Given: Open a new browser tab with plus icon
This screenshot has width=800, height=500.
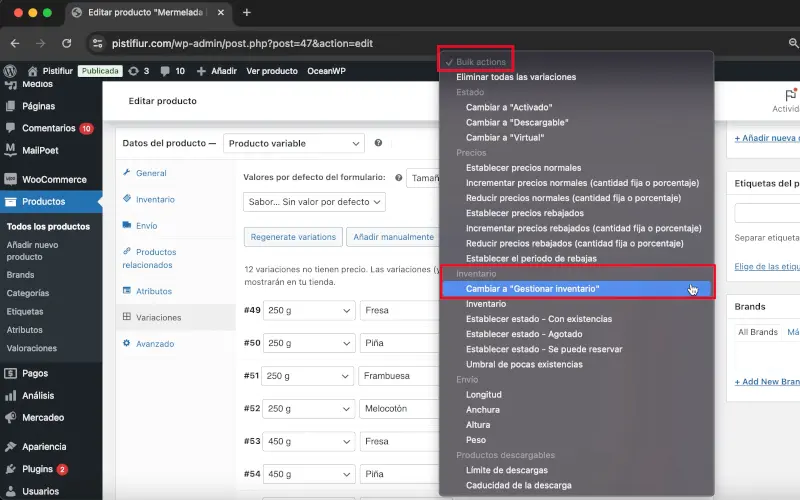Looking at the screenshot, I should (x=246, y=12).
